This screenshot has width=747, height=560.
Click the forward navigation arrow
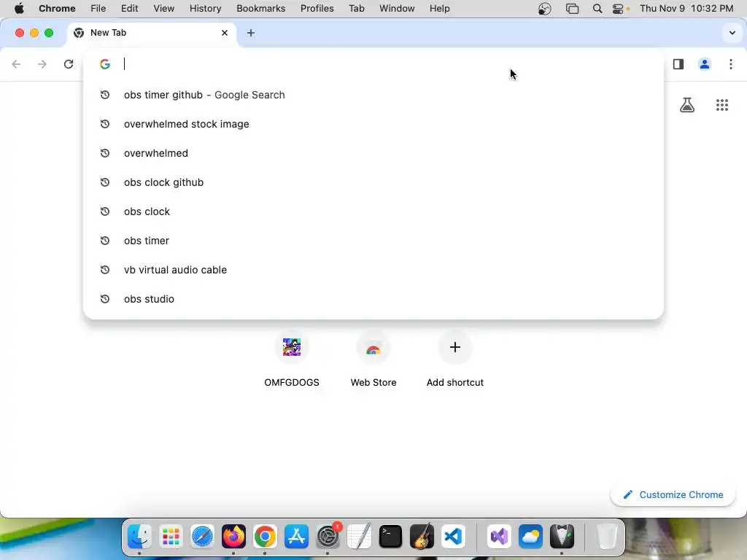coord(42,64)
